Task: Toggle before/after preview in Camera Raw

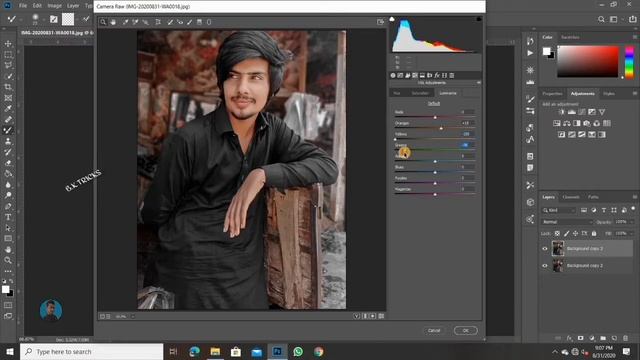Action: [x=356, y=316]
